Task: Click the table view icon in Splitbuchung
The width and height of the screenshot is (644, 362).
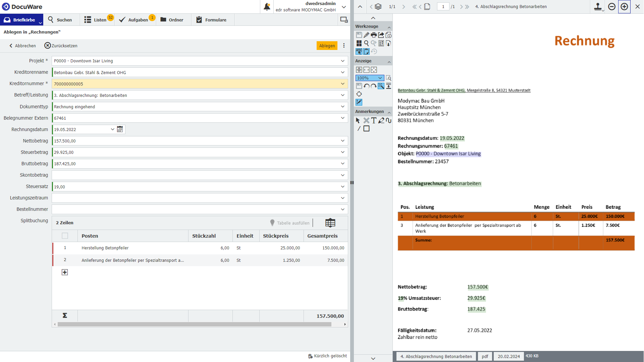Action: point(330,223)
